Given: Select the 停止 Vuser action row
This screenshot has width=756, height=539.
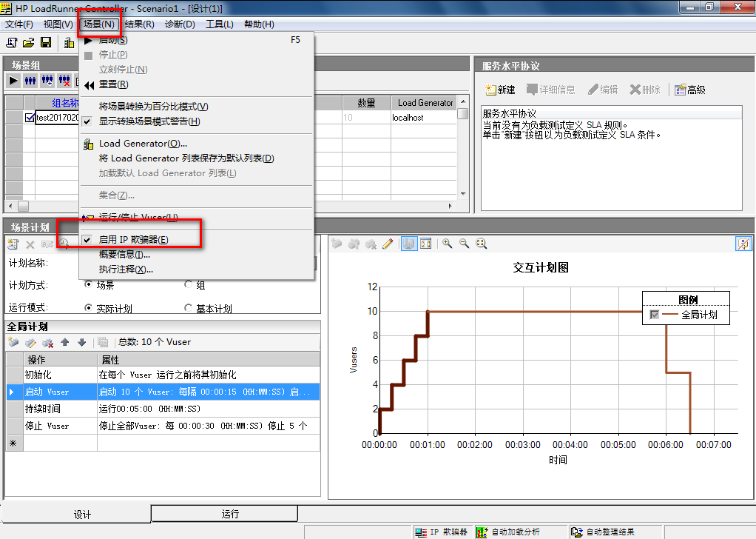Looking at the screenshot, I should pos(163,426).
